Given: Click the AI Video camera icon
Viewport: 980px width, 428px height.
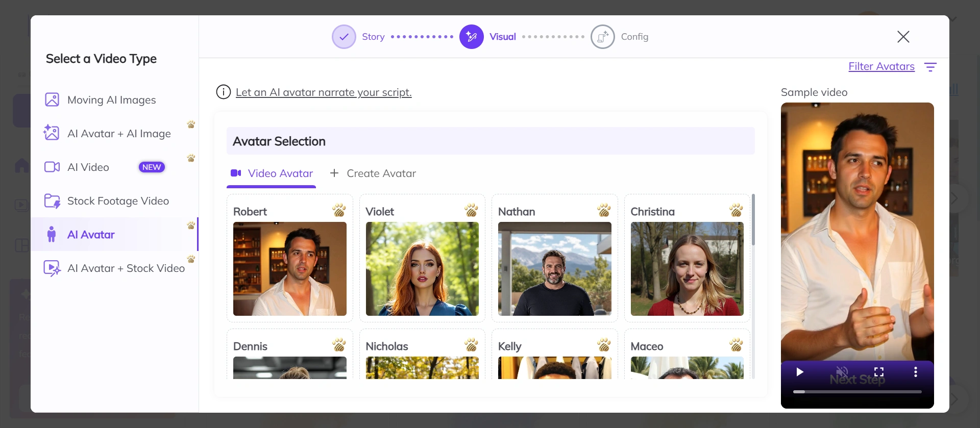Looking at the screenshot, I should tap(52, 167).
